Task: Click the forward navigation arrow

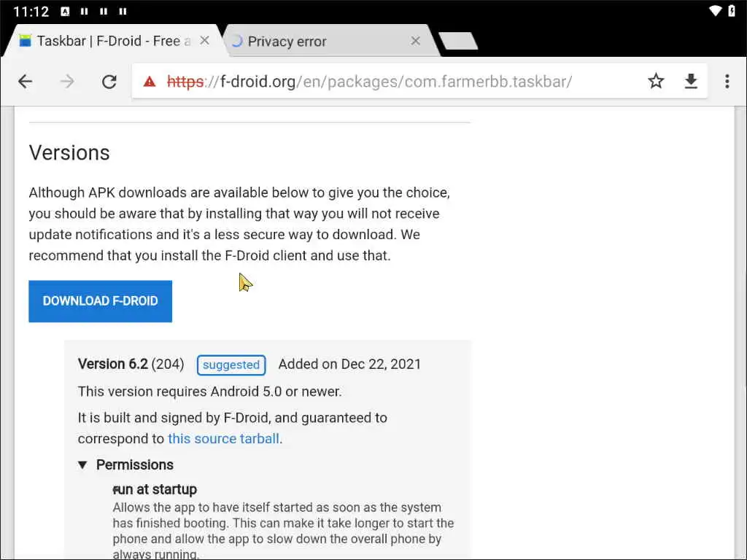Action: click(67, 82)
